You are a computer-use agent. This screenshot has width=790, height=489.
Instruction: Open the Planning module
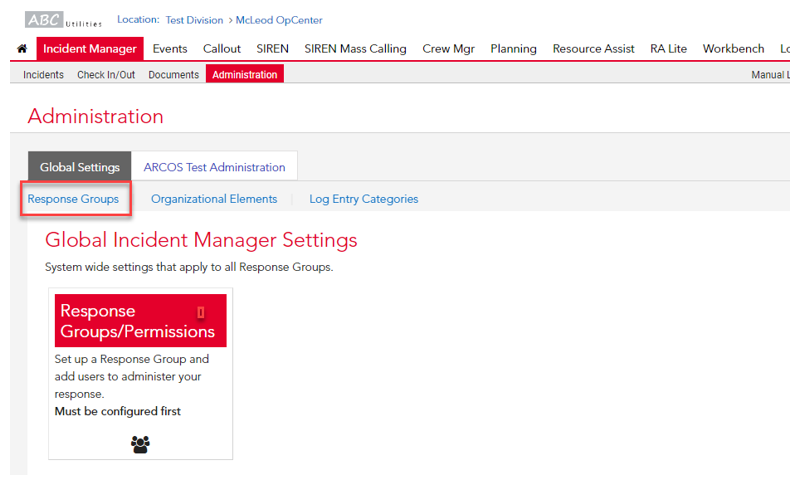point(513,49)
